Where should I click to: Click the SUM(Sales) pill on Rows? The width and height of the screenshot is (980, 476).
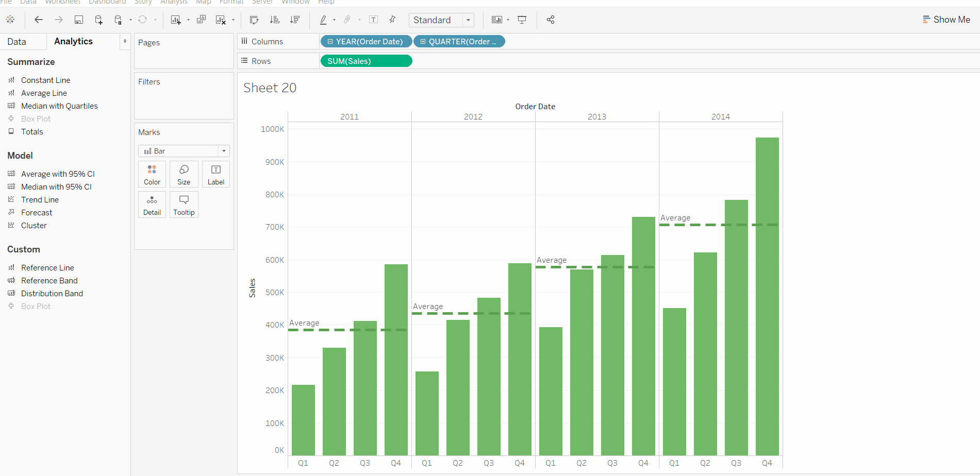point(366,61)
